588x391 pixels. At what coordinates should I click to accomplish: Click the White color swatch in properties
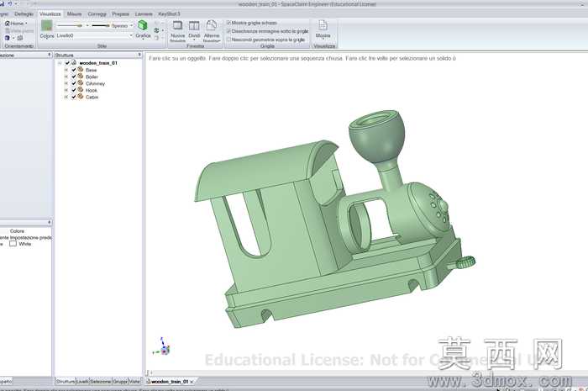click(x=13, y=244)
